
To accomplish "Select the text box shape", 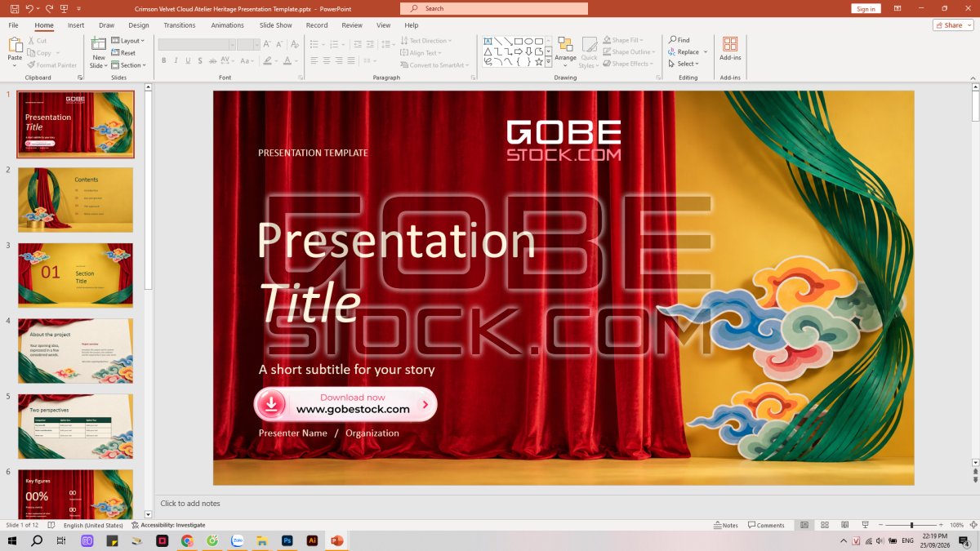I will point(488,41).
